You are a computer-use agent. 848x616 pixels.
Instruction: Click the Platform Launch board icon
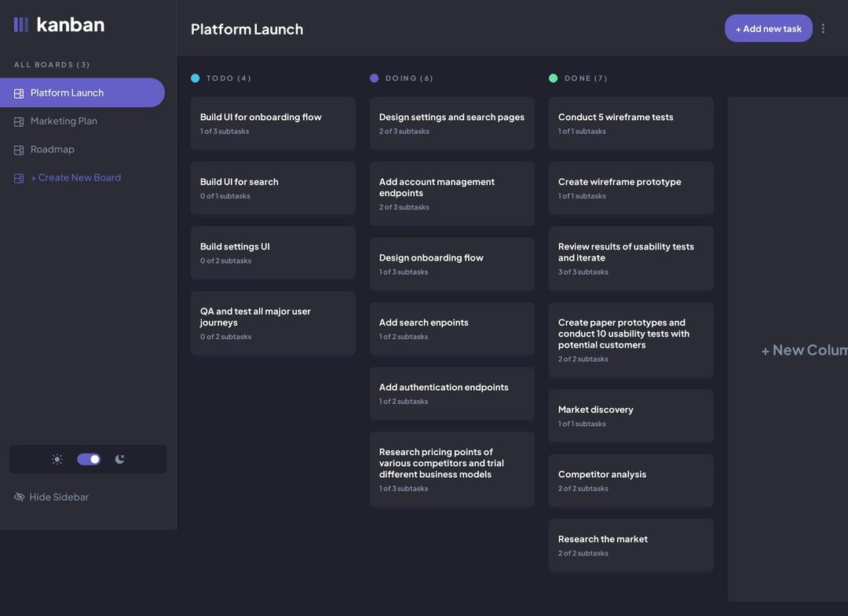point(19,93)
